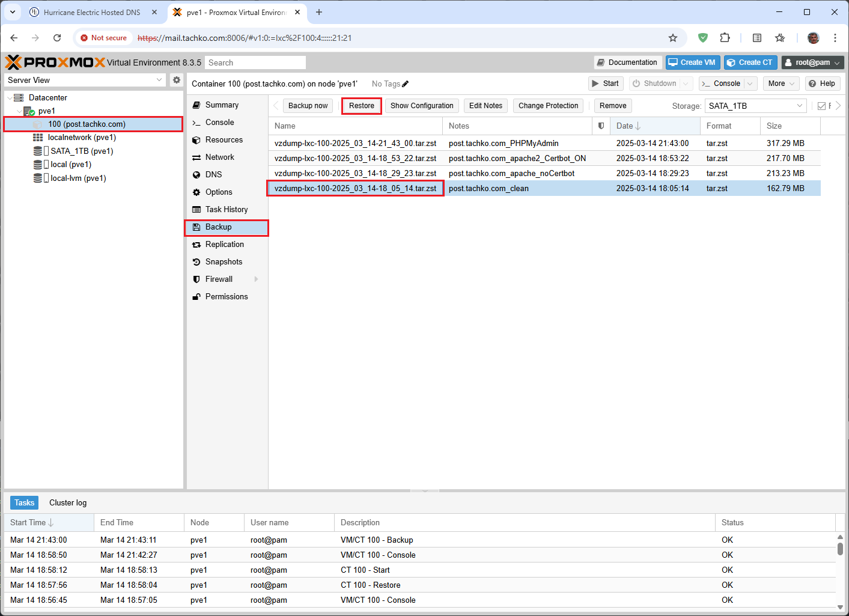Click the Backup now button
This screenshot has width=849, height=616.
[x=308, y=106]
